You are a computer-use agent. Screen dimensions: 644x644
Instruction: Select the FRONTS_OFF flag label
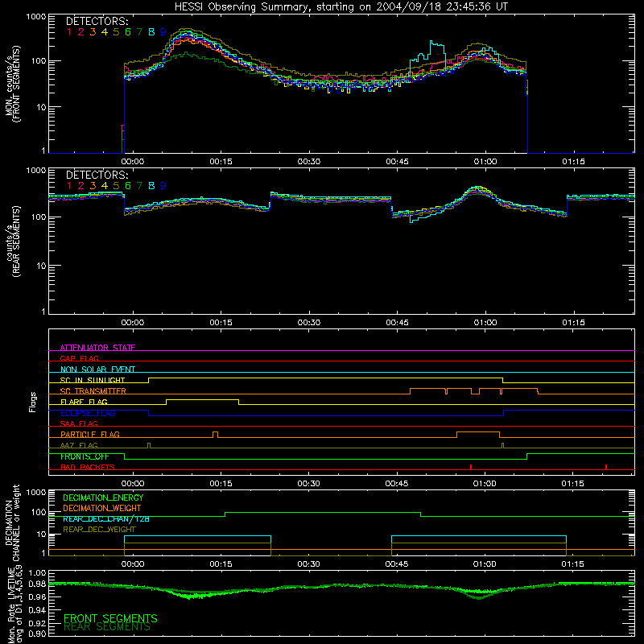tap(85, 456)
